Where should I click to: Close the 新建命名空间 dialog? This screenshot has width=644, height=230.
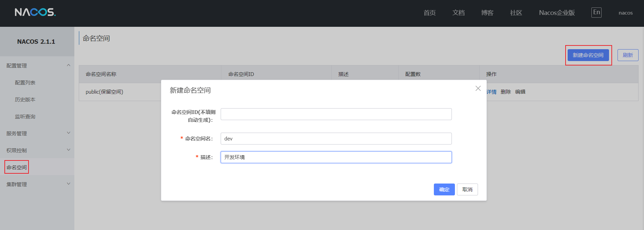point(478,88)
